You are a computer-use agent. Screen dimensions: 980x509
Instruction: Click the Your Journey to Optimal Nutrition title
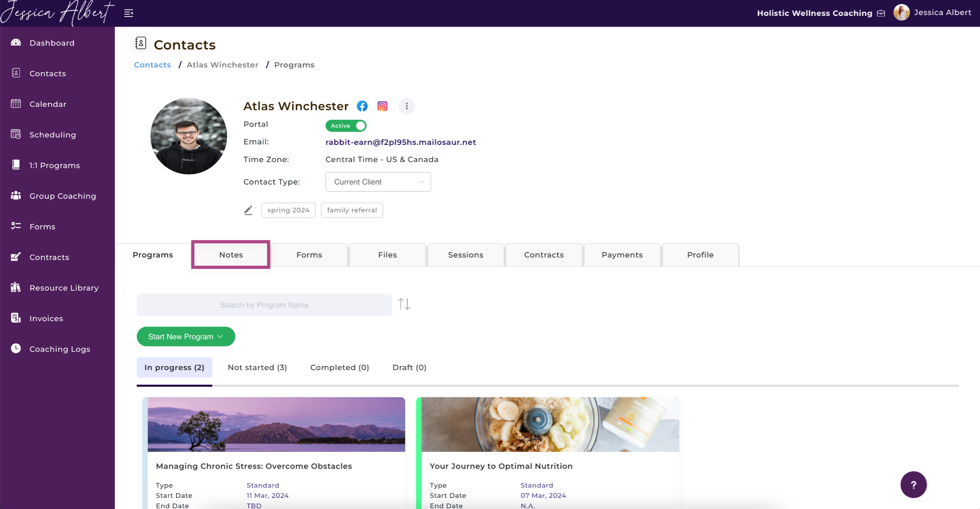tap(501, 466)
